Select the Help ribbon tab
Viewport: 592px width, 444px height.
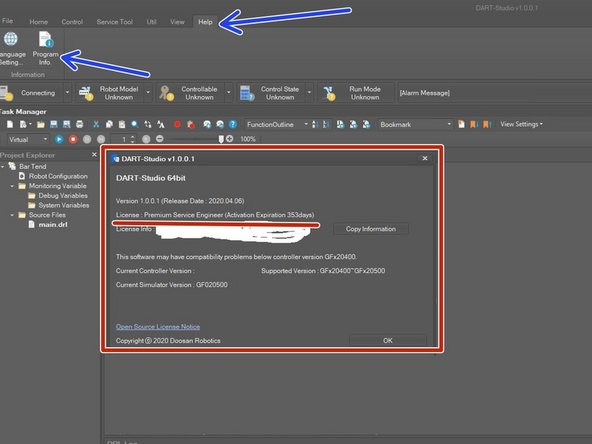pyautogui.click(x=205, y=22)
